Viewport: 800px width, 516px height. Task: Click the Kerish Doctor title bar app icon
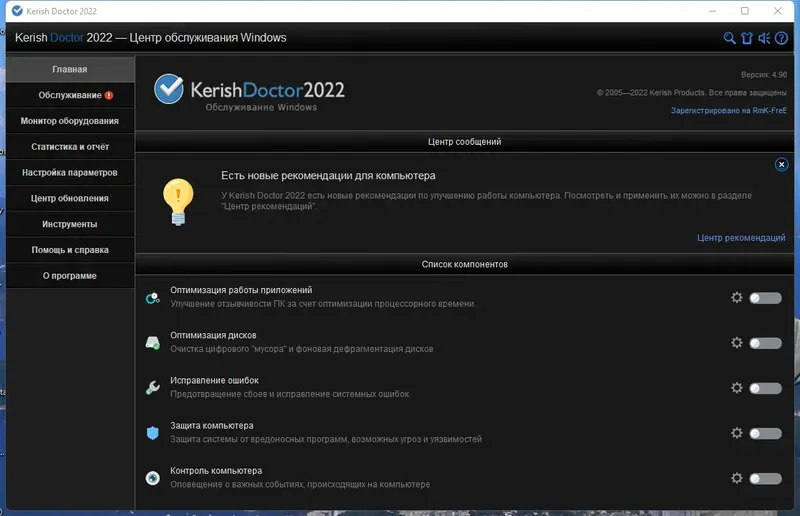click(x=17, y=11)
